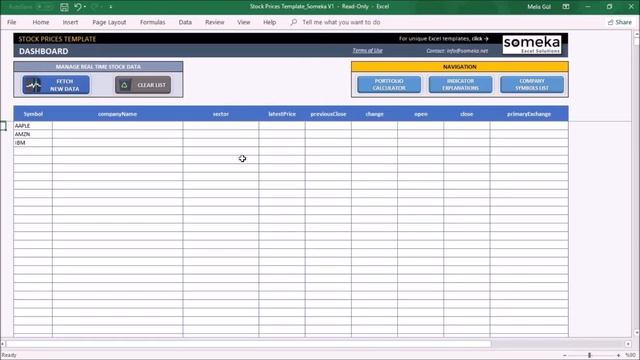640x360 pixels.
Task: Click the horizontal scrollbar right arrow
Action: pyautogui.click(x=628, y=344)
